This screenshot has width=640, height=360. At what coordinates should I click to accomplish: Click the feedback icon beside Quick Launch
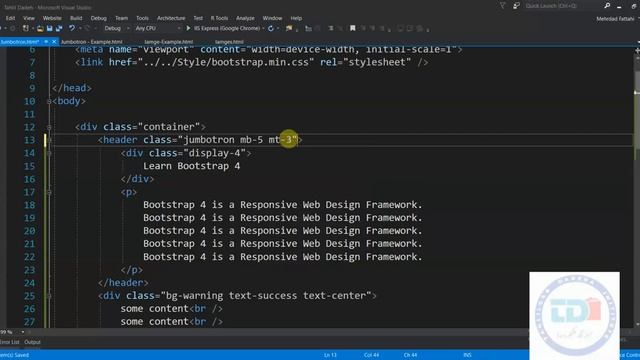click(x=516, y=6)
